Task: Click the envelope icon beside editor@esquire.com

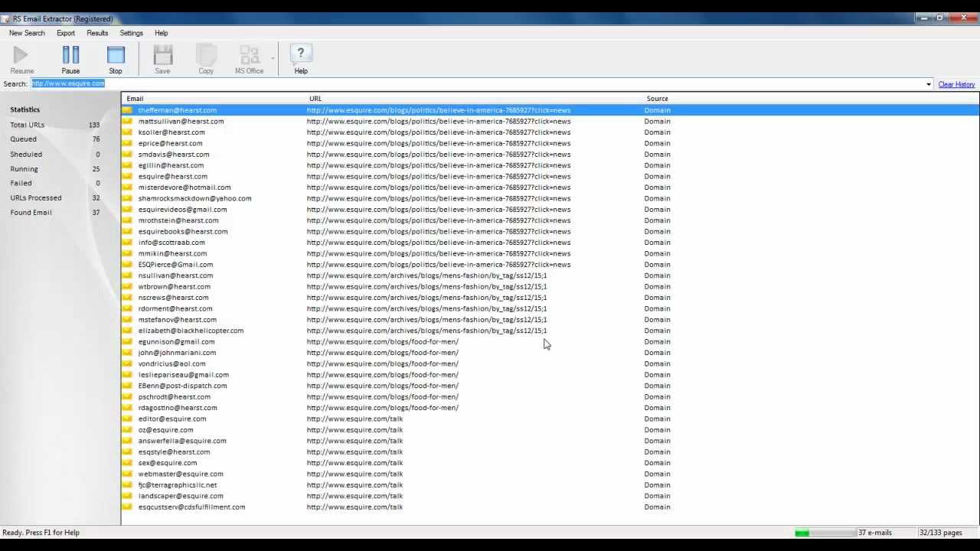Action: point(127,419)
